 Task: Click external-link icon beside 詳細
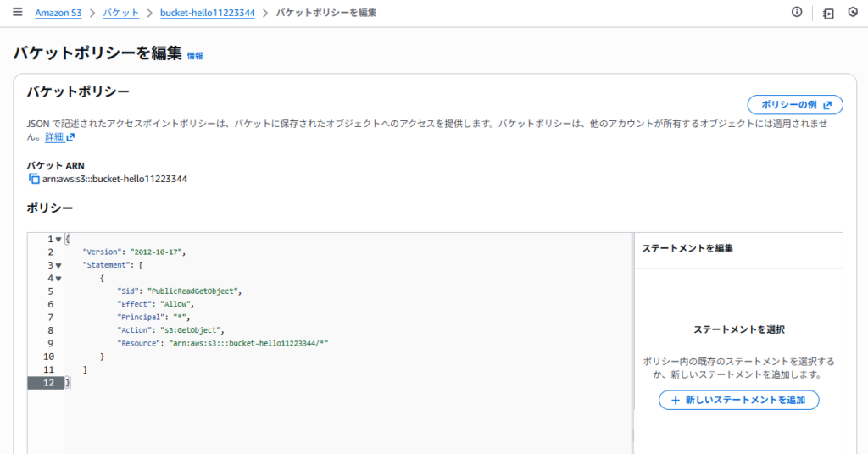coord(71,137)
